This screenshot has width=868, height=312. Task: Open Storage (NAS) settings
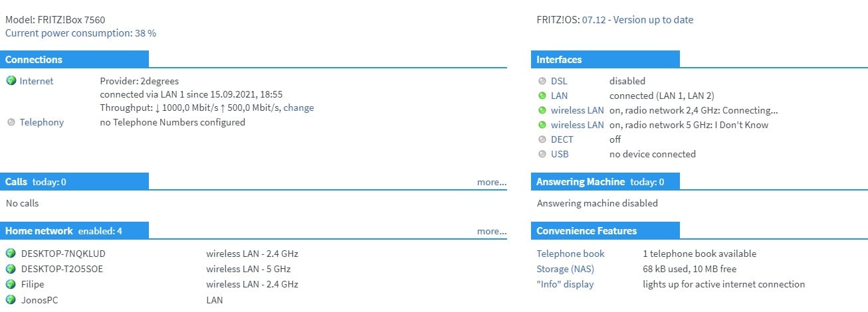coord(566,269)
